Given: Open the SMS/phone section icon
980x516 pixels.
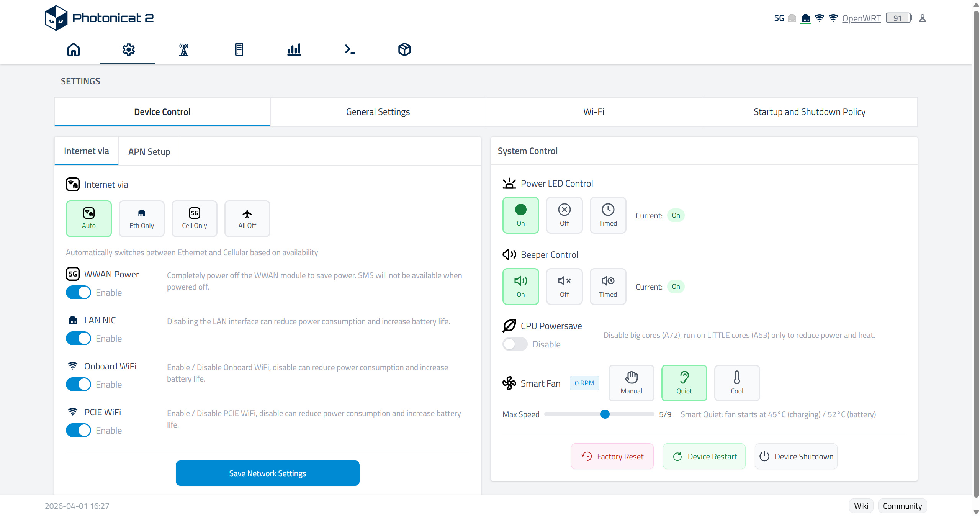Looking at the screenshot, I should 239,50.
